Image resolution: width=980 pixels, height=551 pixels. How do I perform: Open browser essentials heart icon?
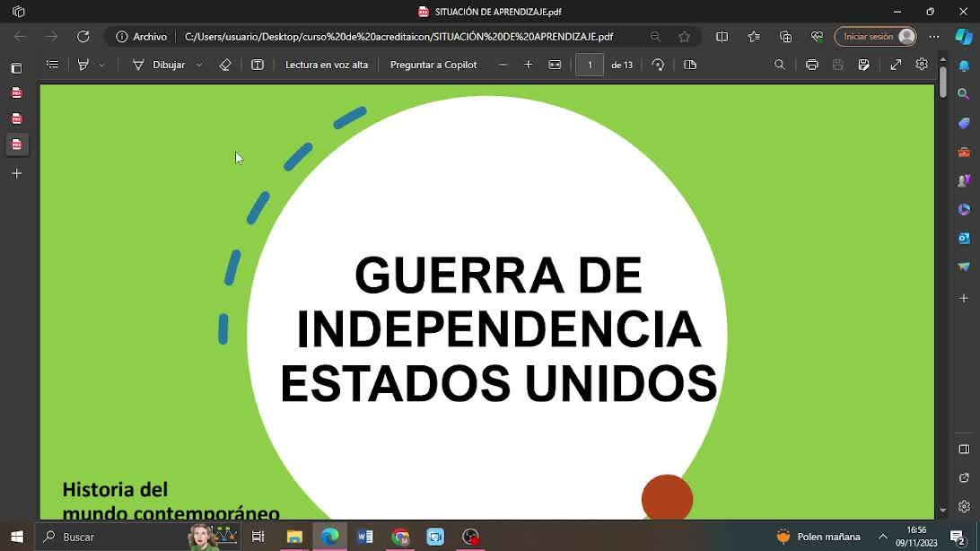click(x=817, y=36)
